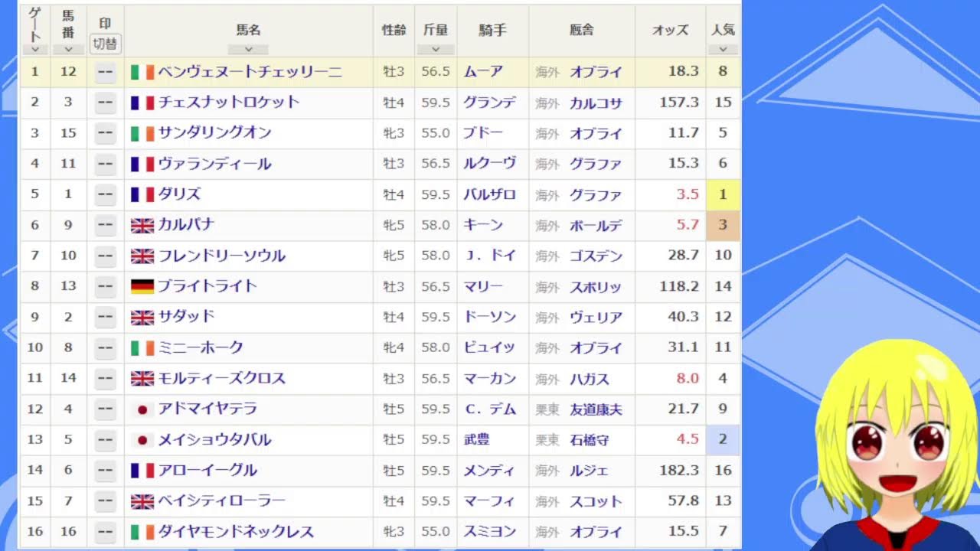Open mark selector for アドマイヤテラ row
The height and width of the screenshot is (551, 980).
[x=105, y=409]
